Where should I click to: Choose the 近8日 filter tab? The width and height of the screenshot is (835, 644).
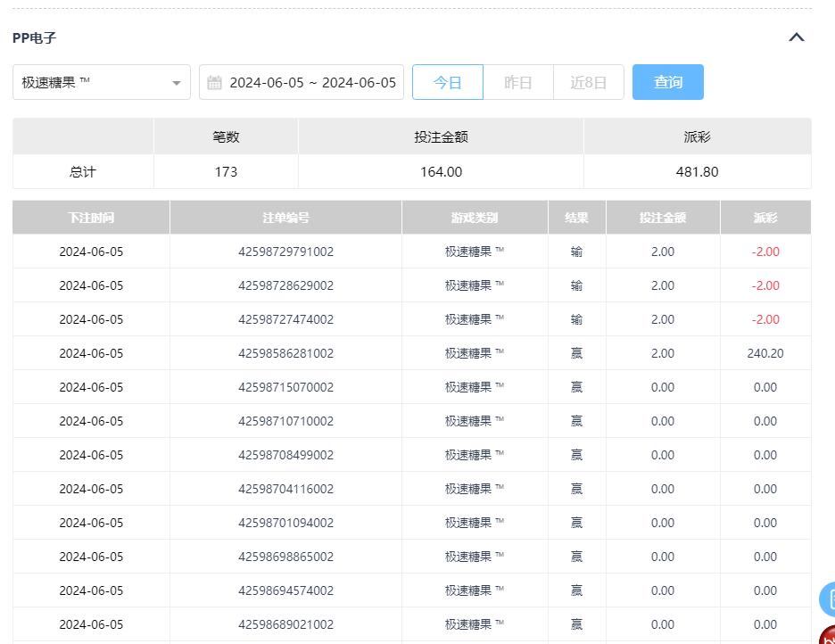click(589, 82)
